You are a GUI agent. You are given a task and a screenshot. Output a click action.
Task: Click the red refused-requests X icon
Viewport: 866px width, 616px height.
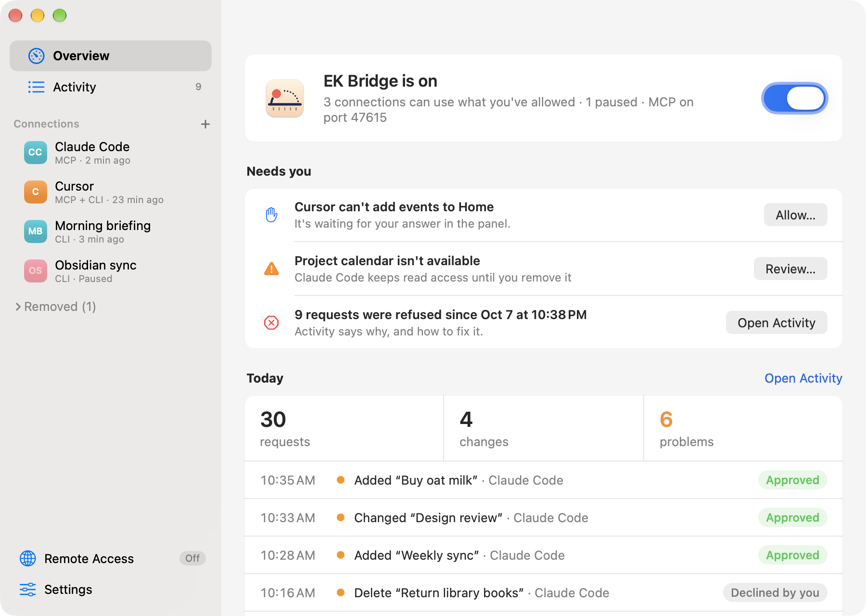pyautogui.click(x=271, y=322)
